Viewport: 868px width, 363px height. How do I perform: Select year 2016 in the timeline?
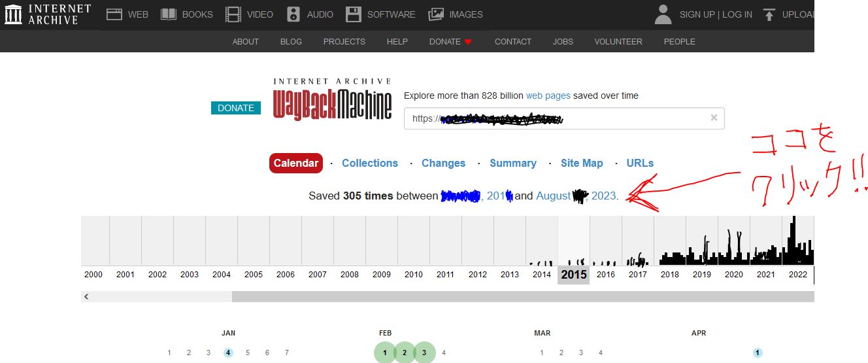[606, 275]
